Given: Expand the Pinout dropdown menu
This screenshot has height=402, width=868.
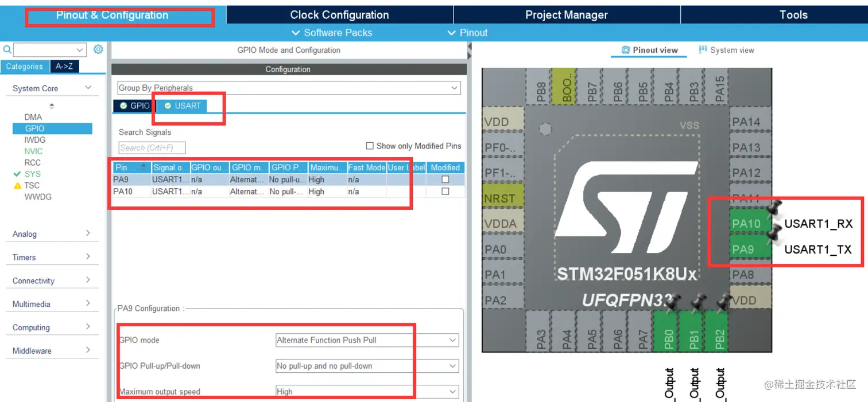Looking at the screenshot, I should point(467,33).
